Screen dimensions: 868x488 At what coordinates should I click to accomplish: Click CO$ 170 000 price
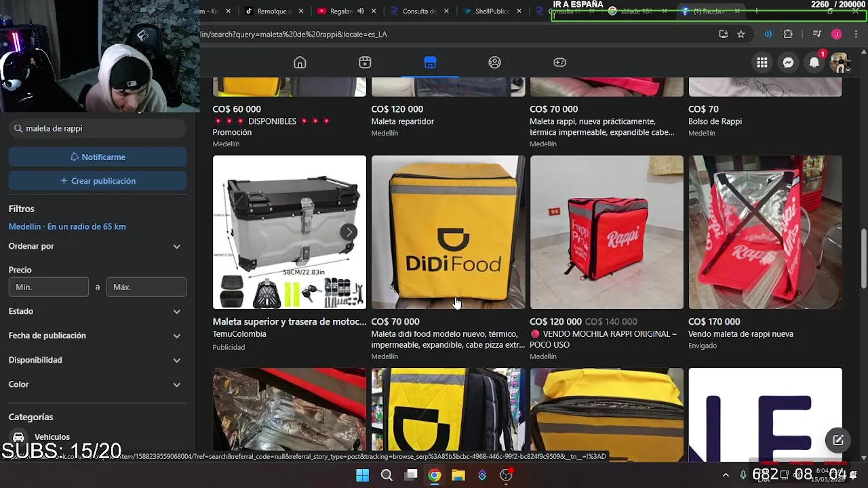[714, 321]
